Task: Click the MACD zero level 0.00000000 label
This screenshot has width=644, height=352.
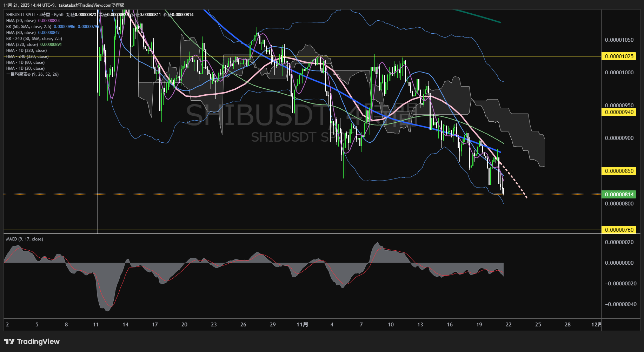Action: click(619, 263)
